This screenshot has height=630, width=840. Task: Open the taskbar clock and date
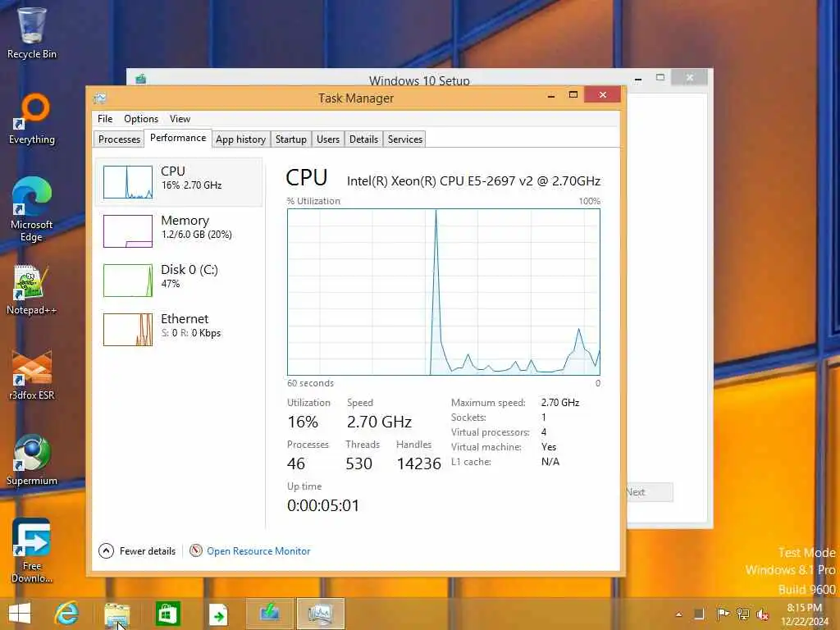tap(804, 614)
